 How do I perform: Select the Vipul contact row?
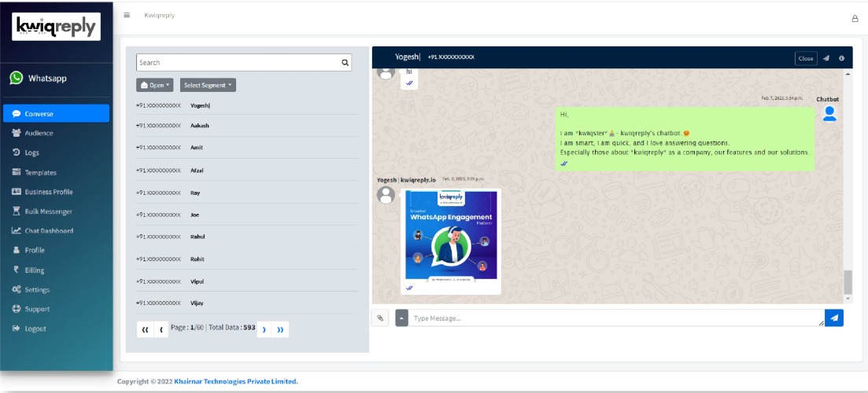click(x=247, y=281)
